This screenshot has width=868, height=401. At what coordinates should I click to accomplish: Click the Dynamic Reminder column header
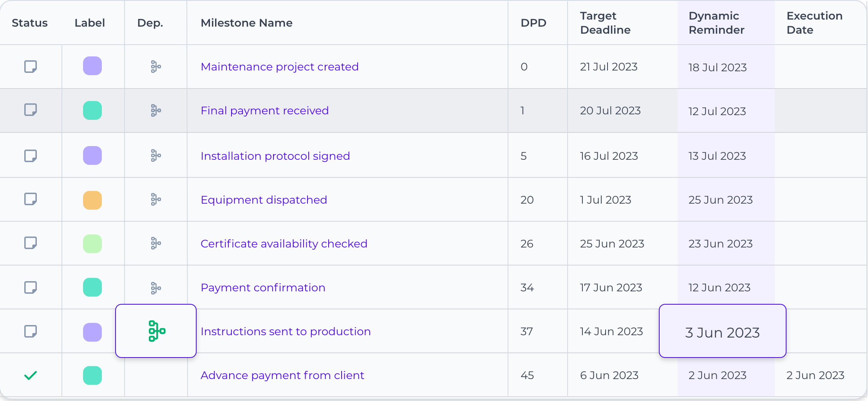(716, 23)
